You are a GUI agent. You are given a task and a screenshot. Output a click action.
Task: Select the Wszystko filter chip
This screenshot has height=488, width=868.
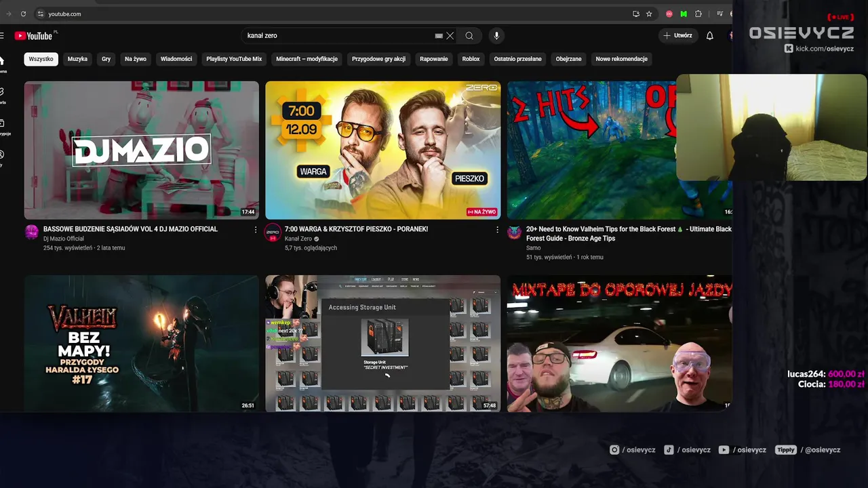tap(41, 59)
